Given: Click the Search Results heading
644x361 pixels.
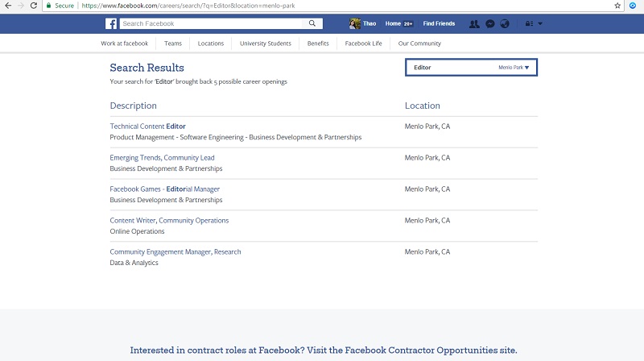Looking at the screenshot, I should (x=147, y=68).
